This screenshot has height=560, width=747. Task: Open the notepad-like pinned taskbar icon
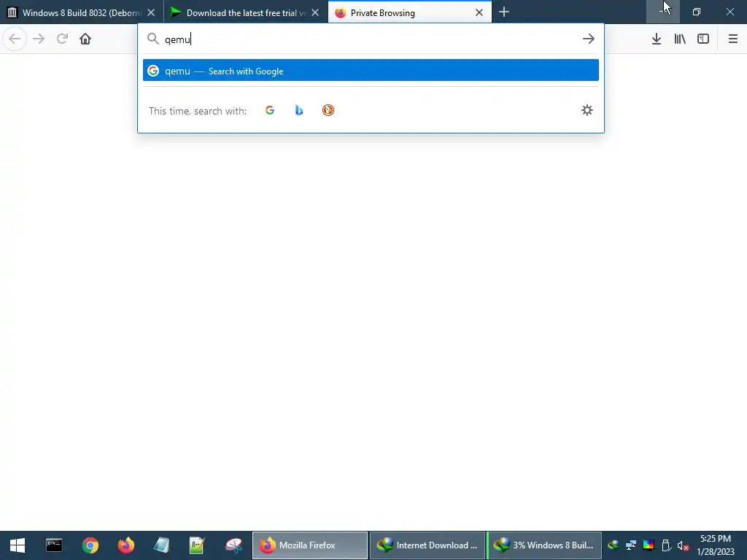point(161,545)
